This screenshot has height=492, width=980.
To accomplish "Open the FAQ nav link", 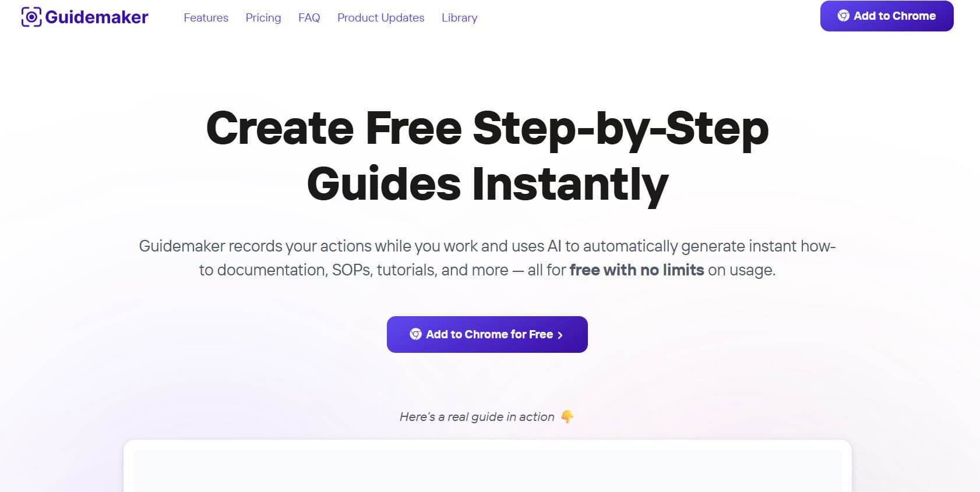I will point(309,18).
